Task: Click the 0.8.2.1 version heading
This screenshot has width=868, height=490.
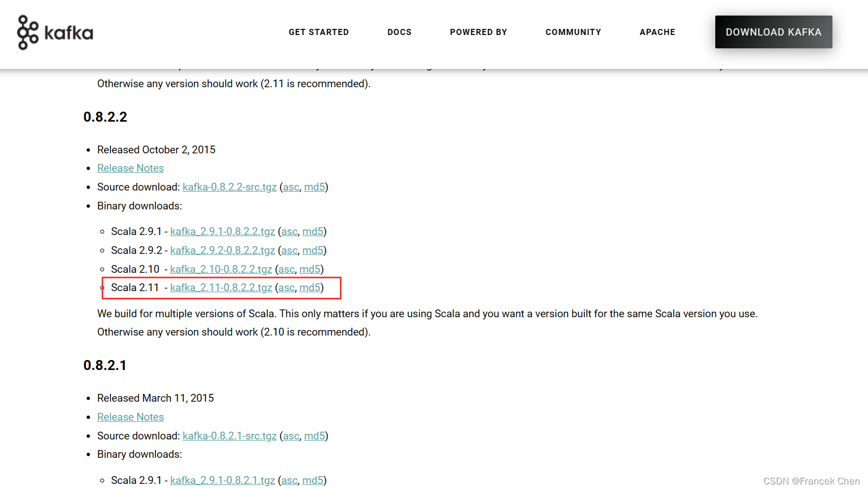Action: (105, 366)
